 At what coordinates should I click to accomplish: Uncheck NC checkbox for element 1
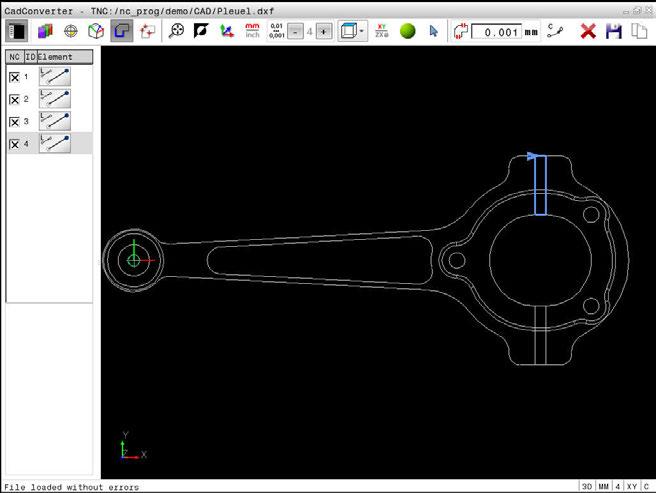14,77
